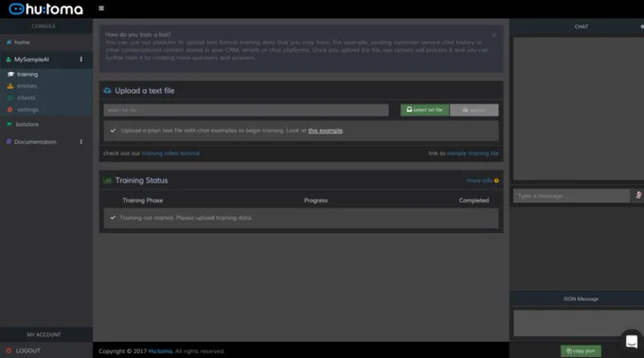Screen dimensions: 644x358
Task: Toggle the chat microphone icon
Action: tap(638, 195)
